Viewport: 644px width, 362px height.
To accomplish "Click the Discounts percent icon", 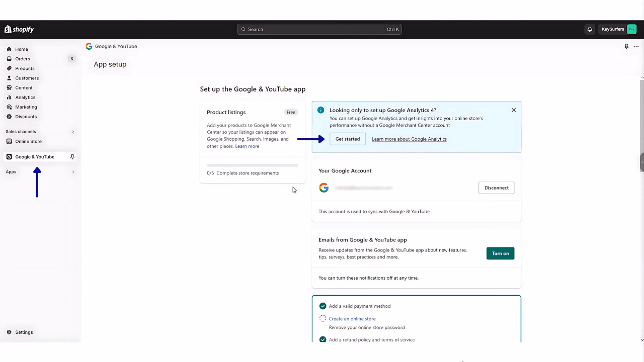I will point(9,117).
